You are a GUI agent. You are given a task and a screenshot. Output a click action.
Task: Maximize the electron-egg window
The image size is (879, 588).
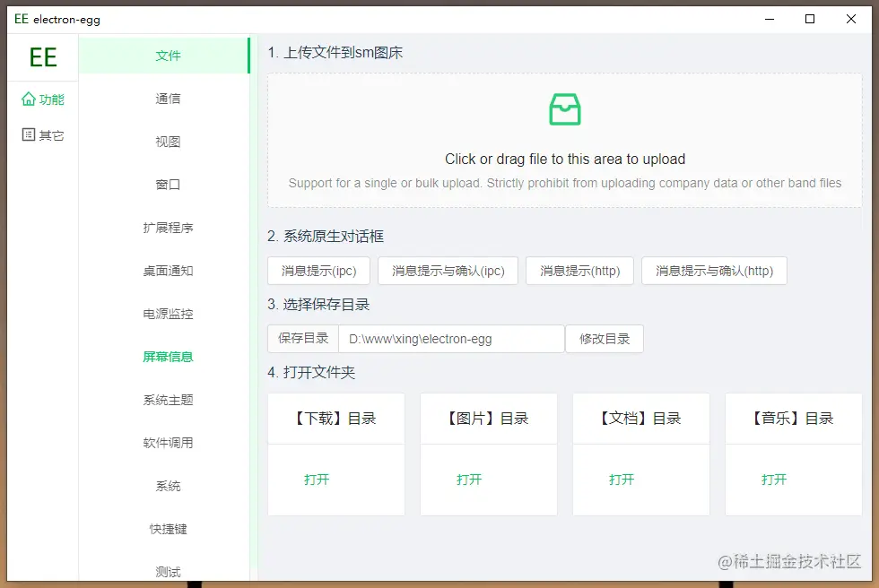[x=810, y=19]
